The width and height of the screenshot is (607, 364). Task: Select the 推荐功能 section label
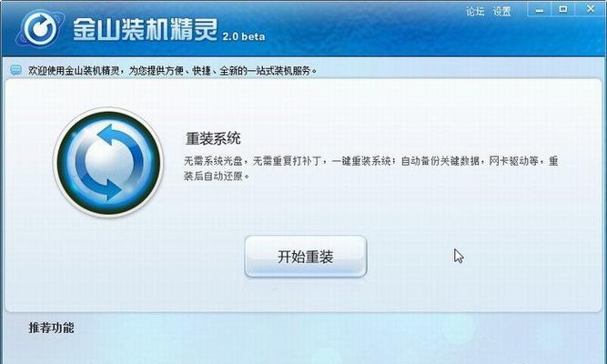point(51,328)
